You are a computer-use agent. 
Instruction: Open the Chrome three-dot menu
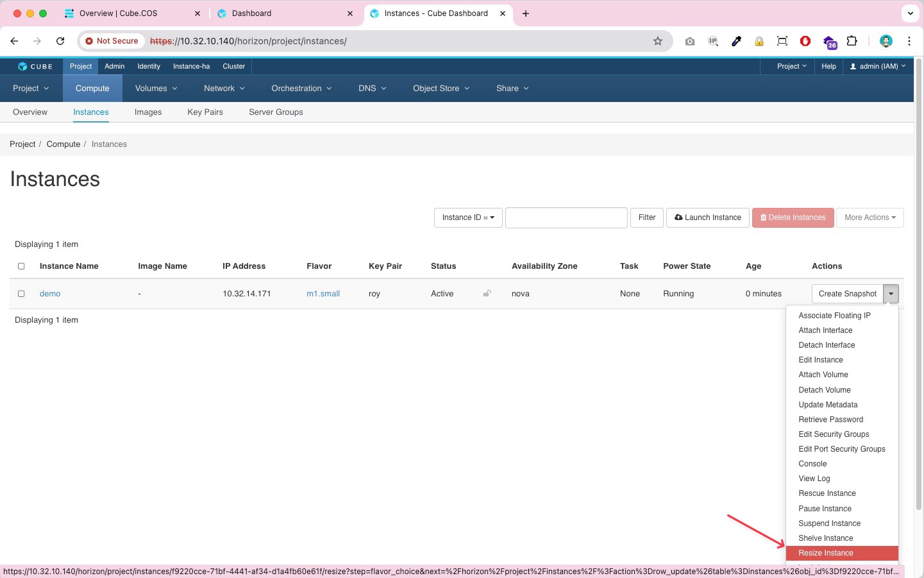[909, 41]
